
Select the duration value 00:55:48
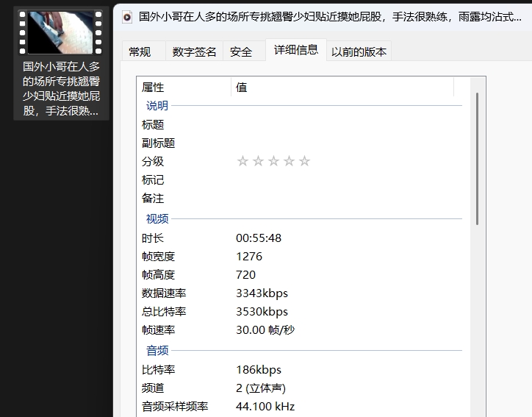point(259,238)
